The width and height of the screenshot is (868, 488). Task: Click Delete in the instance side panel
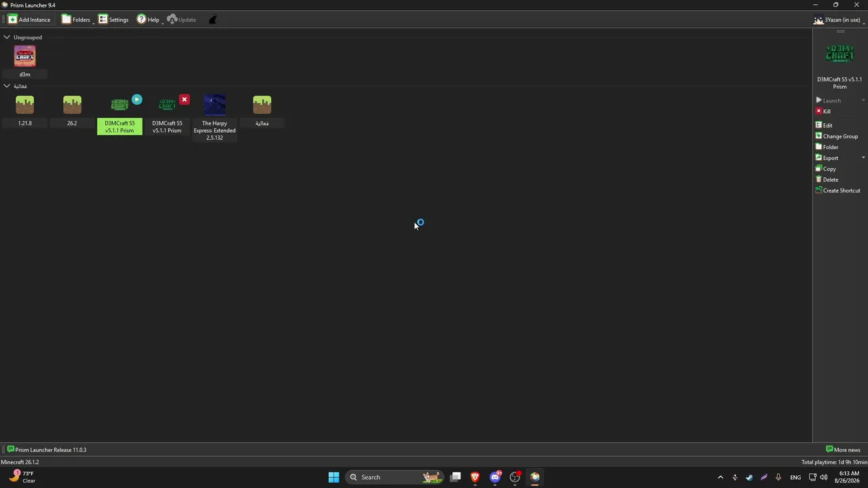click(827, 180)
